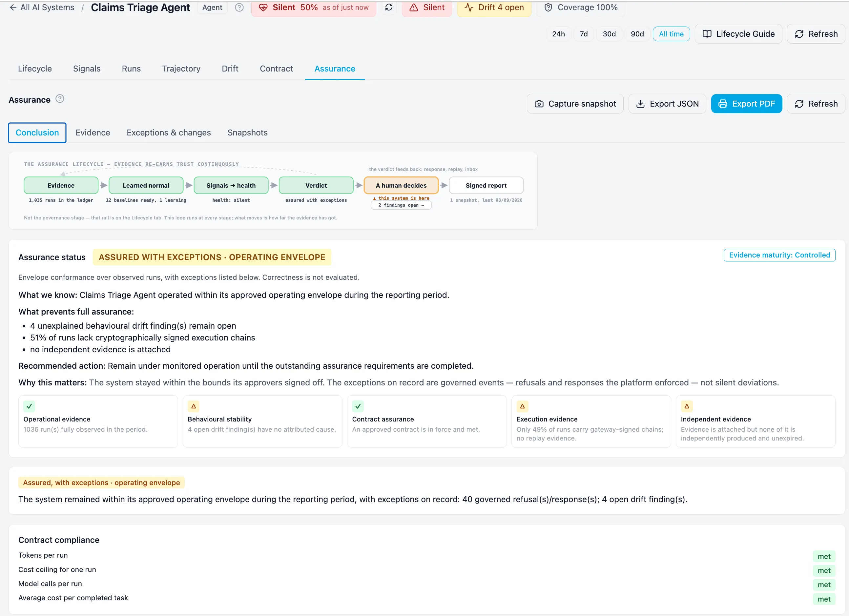
Task: Go back to All AI Systems
Action: [42, 8]
